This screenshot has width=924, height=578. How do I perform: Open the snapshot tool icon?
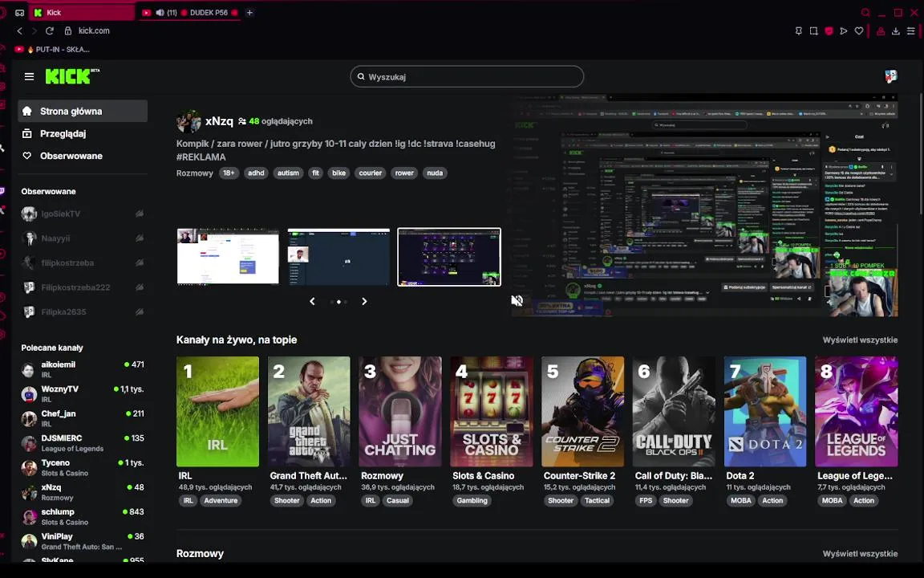[x=814, y=31]
